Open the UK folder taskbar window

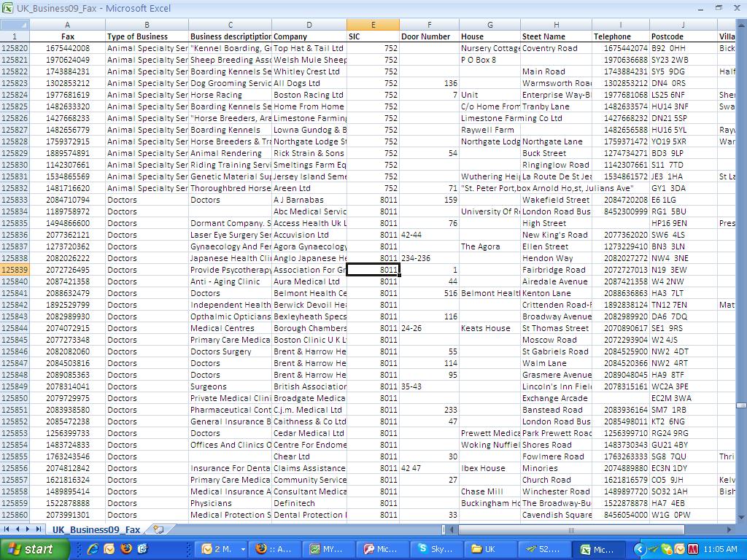point(490,549)
